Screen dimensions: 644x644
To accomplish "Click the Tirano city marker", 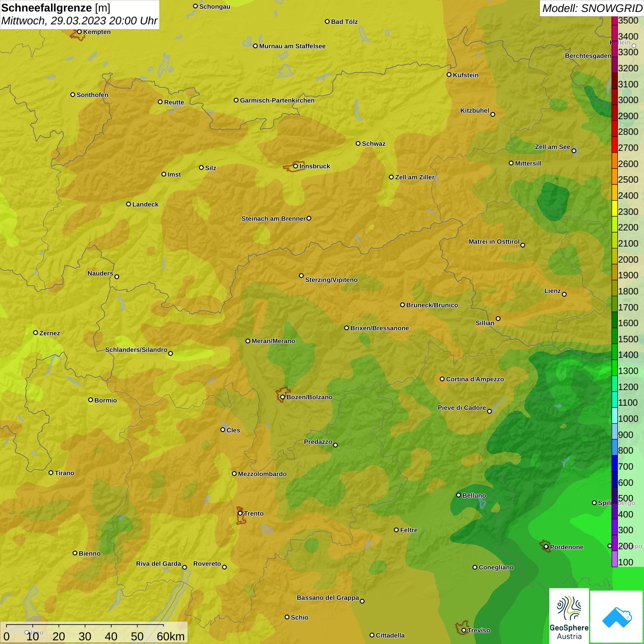I will [x=51, y=473].
